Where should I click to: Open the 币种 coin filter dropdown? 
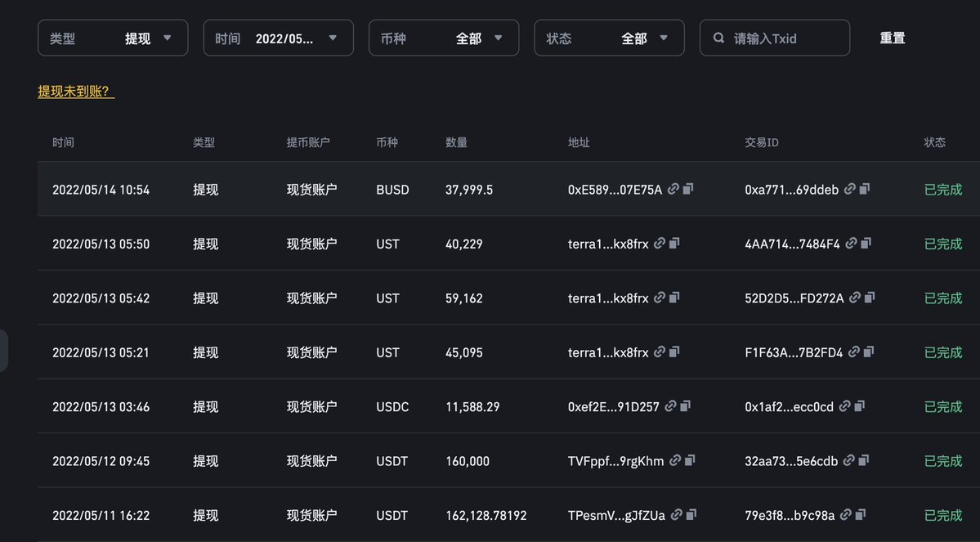444,38
